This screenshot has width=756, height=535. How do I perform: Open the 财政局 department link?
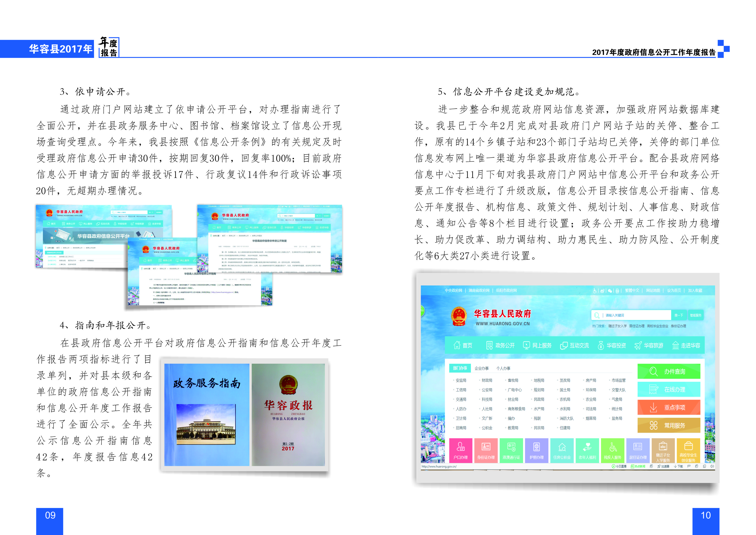(x=487, y=380)
